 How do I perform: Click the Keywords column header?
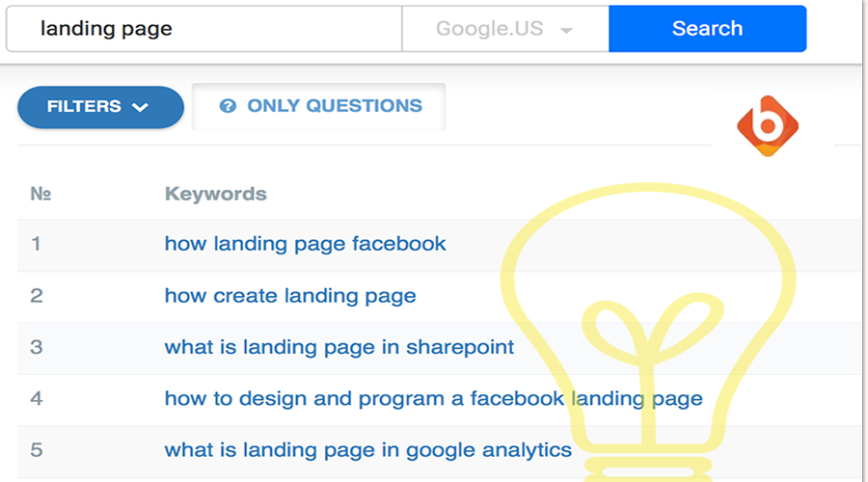tap(215, 194)
